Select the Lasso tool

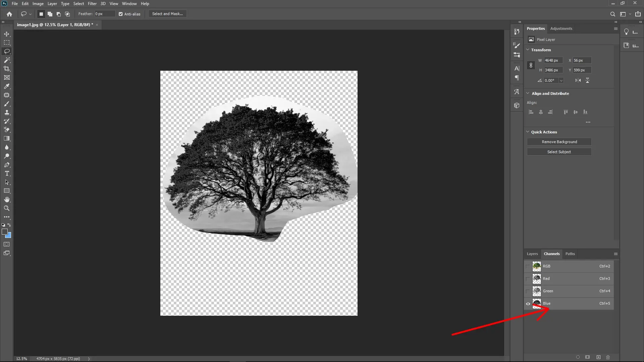[7, 51]
